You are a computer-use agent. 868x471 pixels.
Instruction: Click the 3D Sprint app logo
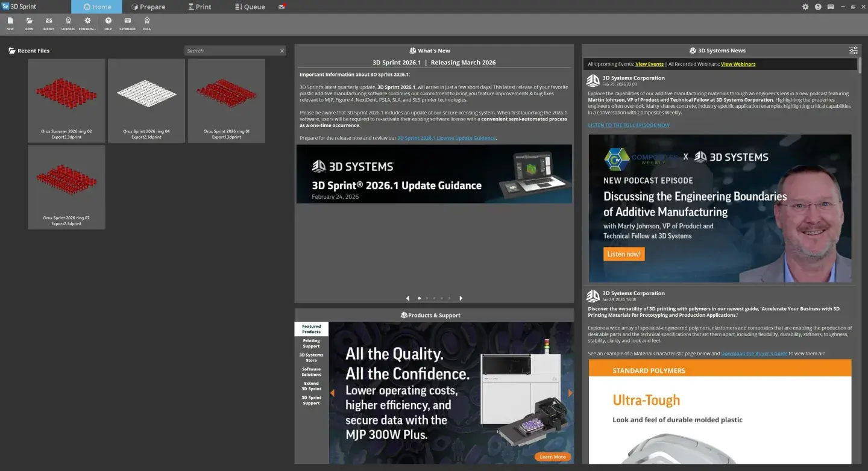tap(5, 7)
